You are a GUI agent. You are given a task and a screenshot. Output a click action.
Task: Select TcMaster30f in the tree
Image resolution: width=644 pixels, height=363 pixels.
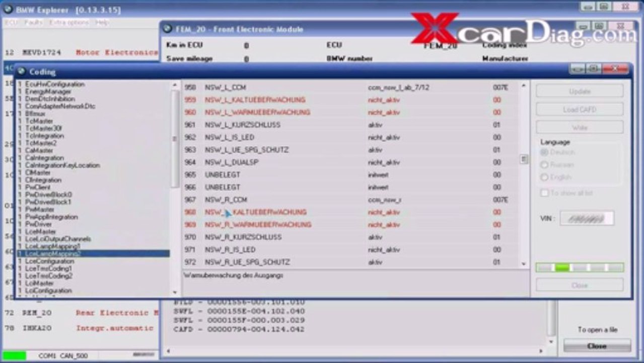[x=43, y=129]
